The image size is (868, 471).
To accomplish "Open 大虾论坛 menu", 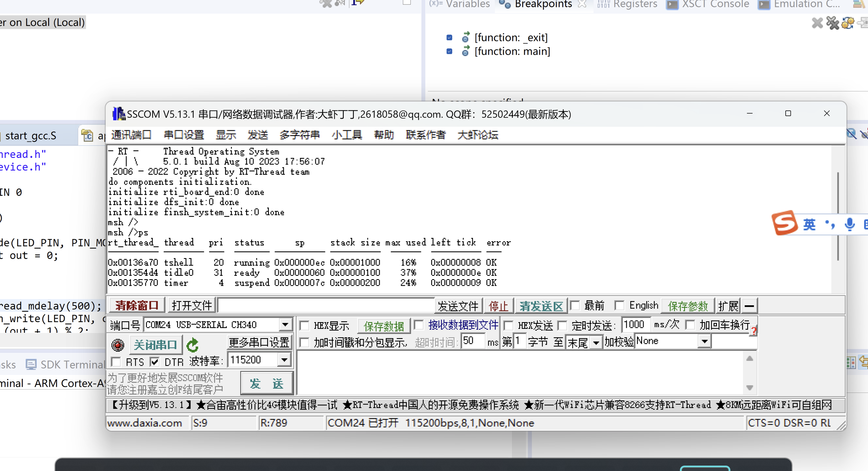I will pyautogui.click(x=478, y=135).
